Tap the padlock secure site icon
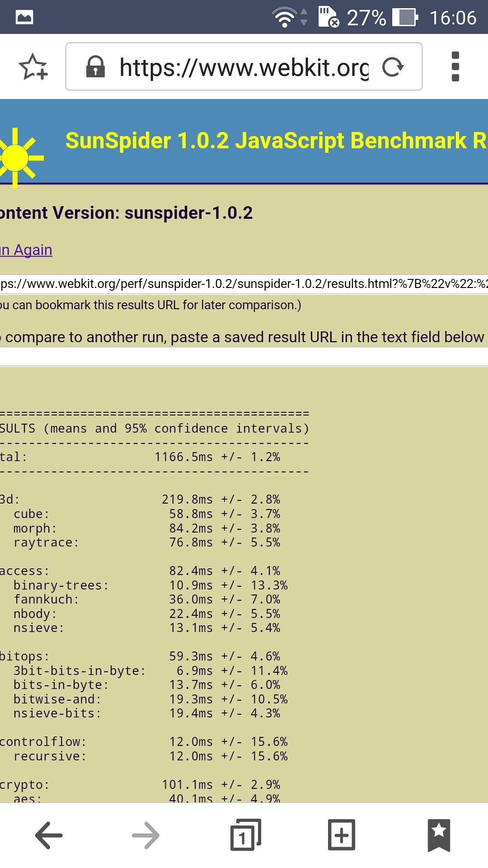This screenshot has width=488, height=868. 95,67
